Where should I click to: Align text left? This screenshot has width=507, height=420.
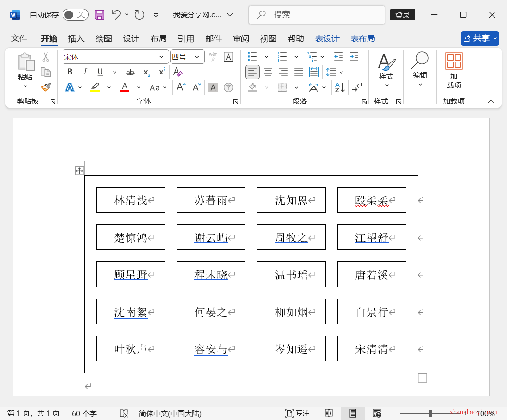[x=252, y=72]
